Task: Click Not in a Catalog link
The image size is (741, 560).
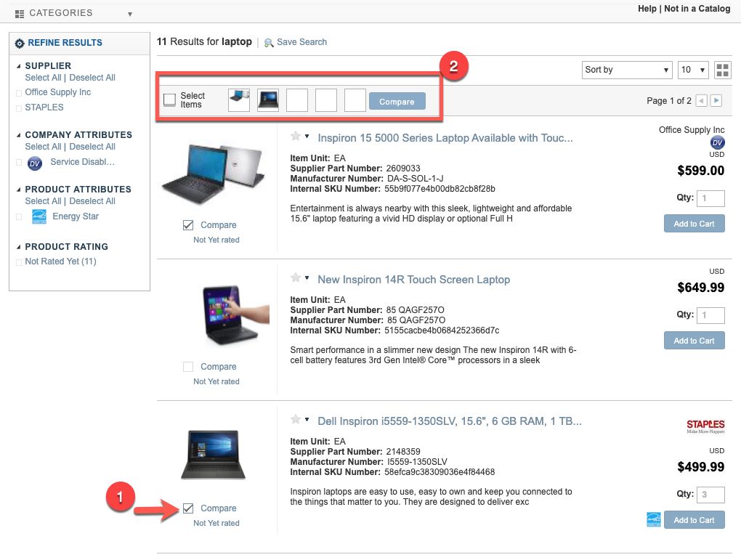Action: [697, 9]
